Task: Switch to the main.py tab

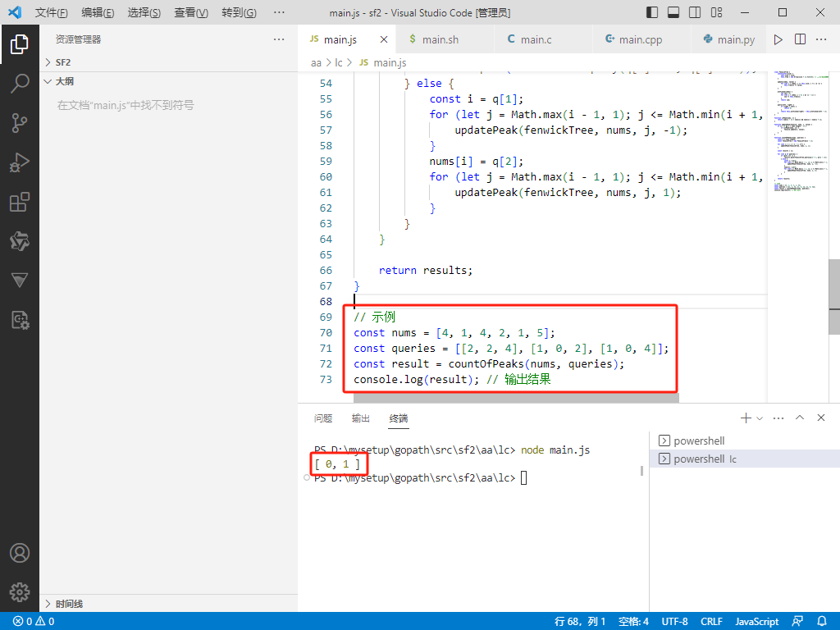Action: click(730, 39)
